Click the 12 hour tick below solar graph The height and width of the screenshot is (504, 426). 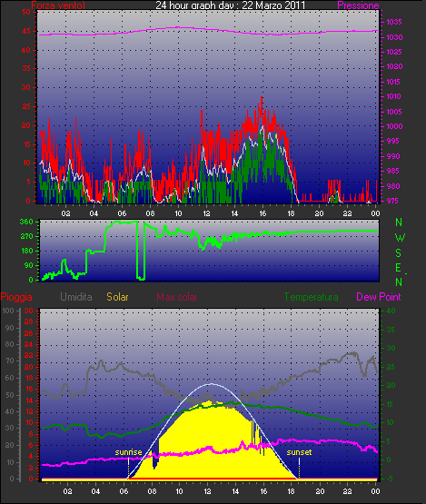click(207, 491)
